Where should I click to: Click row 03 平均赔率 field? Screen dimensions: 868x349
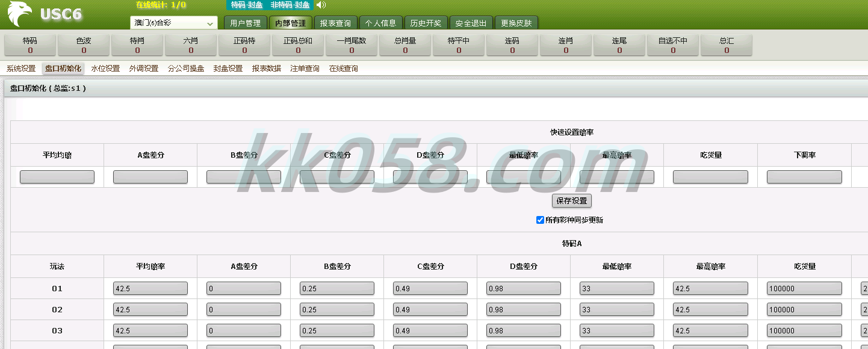[x=150, y=330]
